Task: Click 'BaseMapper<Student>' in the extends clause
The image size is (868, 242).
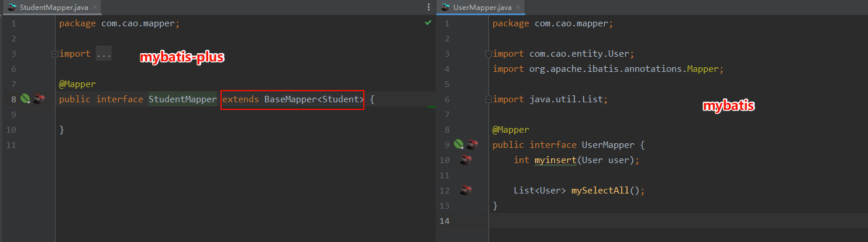Action: point(314,99)
